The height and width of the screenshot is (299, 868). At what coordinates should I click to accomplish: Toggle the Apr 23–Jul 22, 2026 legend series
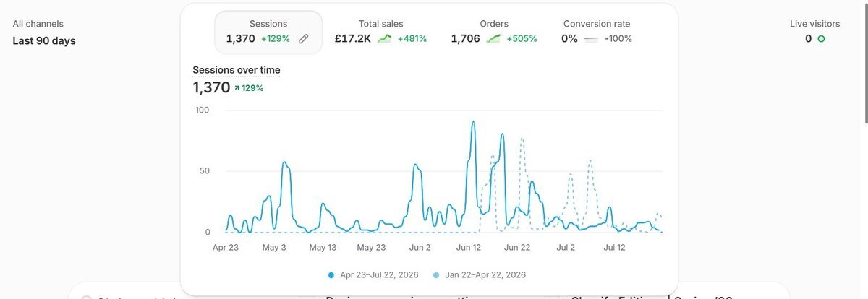[374, 275]
